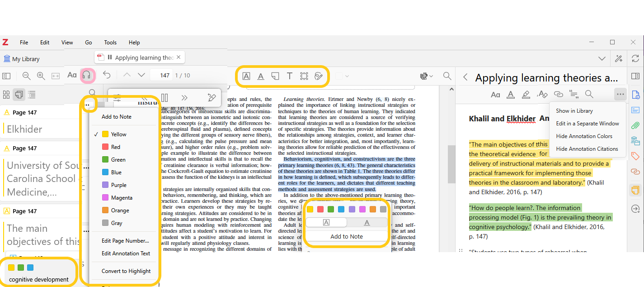Image resolution: width=644 pixels, height=287 pixels.
Task: Pick the red swatch in the selection popup
Action: pyautogui.click(x=320, y=209)
